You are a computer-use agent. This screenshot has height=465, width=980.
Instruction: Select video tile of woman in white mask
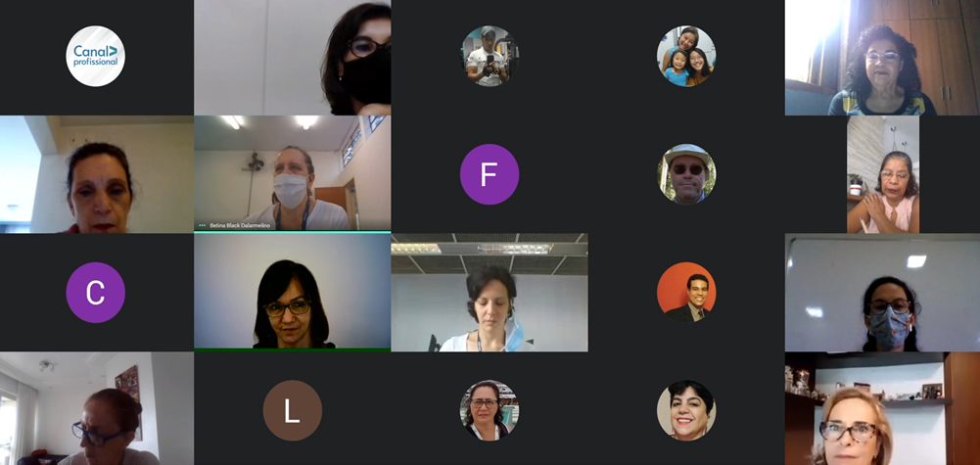coord(293,173)
